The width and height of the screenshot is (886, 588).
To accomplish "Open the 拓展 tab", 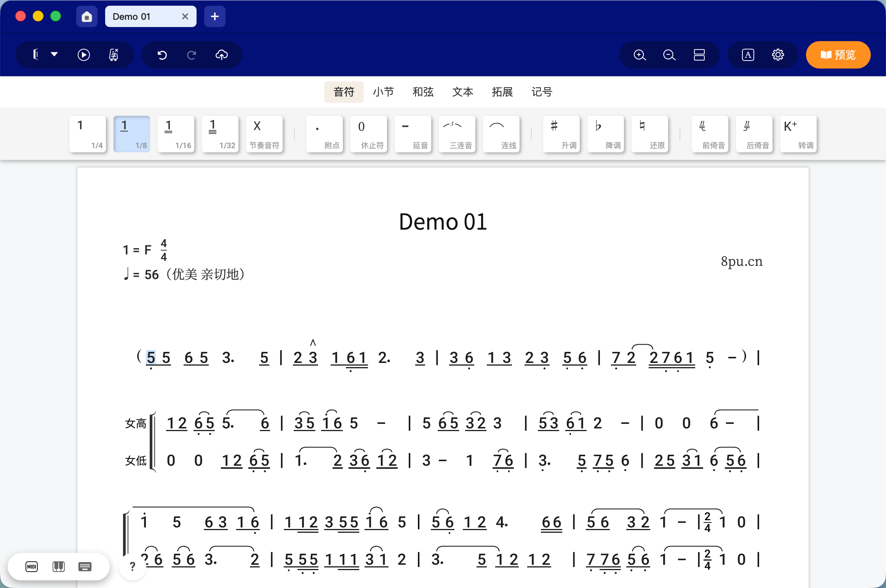I will (502, 92).
